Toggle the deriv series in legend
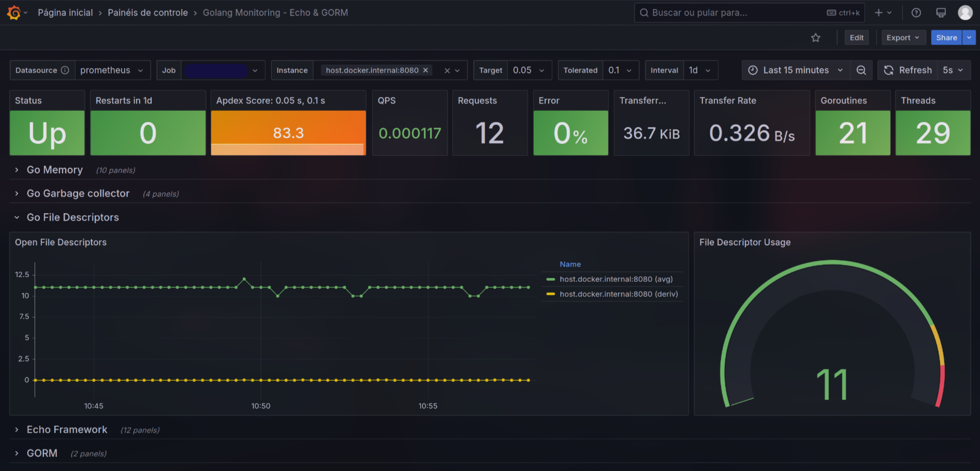Screen dimensions: 980x471 (619, 294)
